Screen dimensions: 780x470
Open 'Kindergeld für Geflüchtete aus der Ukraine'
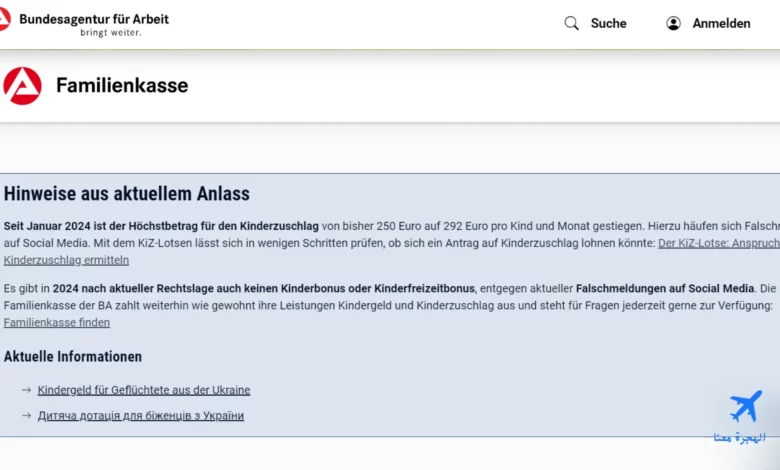[143, 390]
